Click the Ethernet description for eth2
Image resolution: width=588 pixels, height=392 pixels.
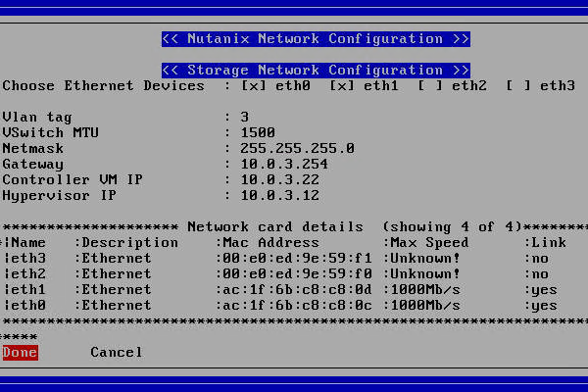click(117, 274)
